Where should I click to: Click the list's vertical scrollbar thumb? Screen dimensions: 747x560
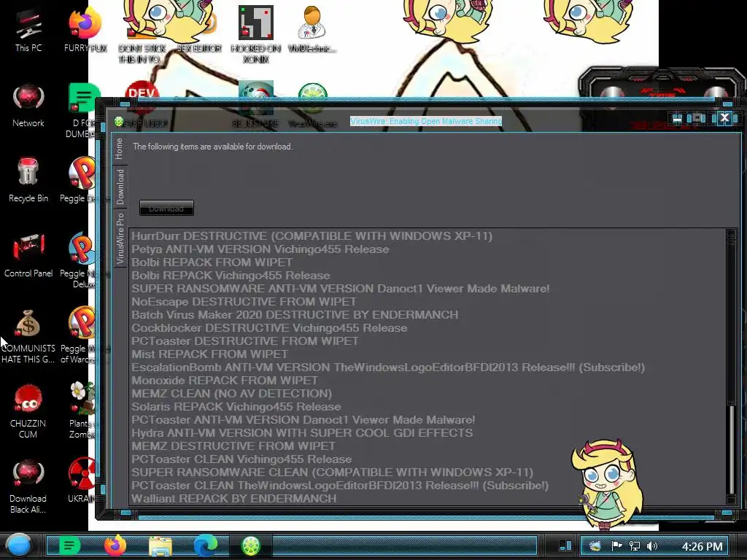(731, 449)
